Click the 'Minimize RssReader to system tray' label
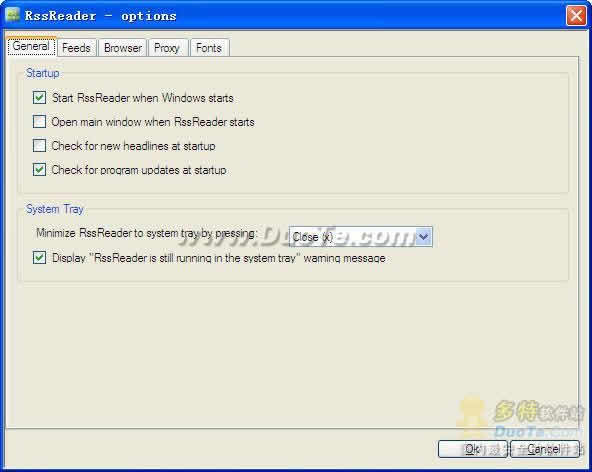 point(146,233)
